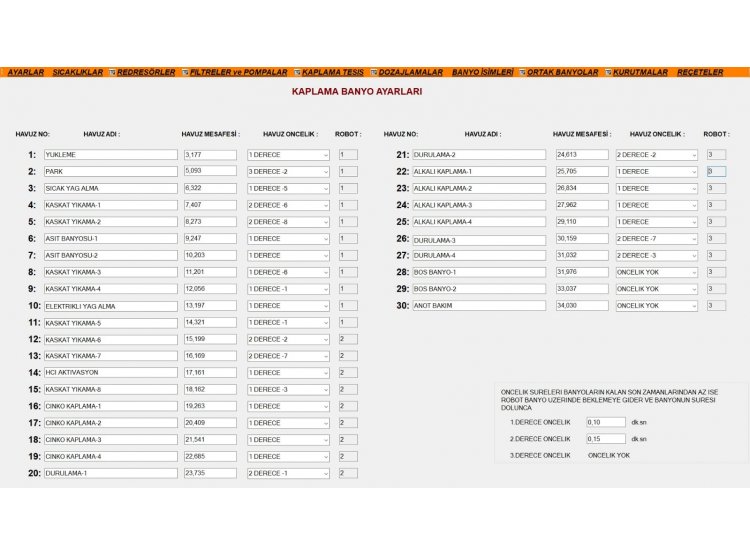Expand priority dropdown for DURULAMA-1
Image resolution: width=750 pixels, height=554 pixels.
[x=325, y=473]
